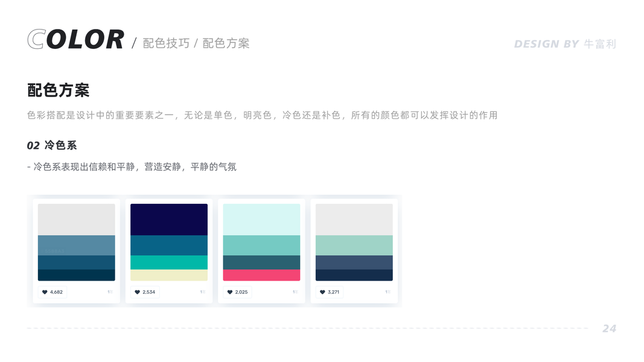Select the bright teal stripe in second palette
The width and height of the screenshot is (644, 362).
click(x=169, y=262)
